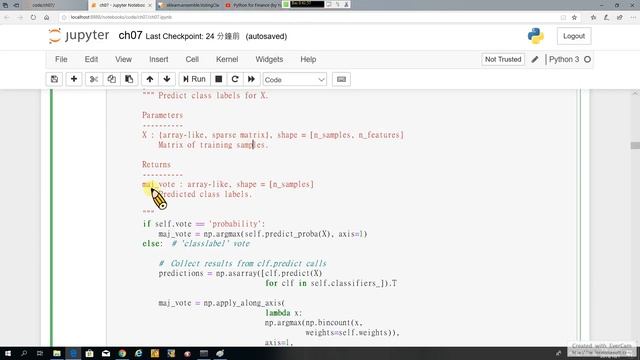The image size is (640, 360).
Task: Restart kernel and rerun all cells
Action: pyautogui.click(x=251, y=79)
